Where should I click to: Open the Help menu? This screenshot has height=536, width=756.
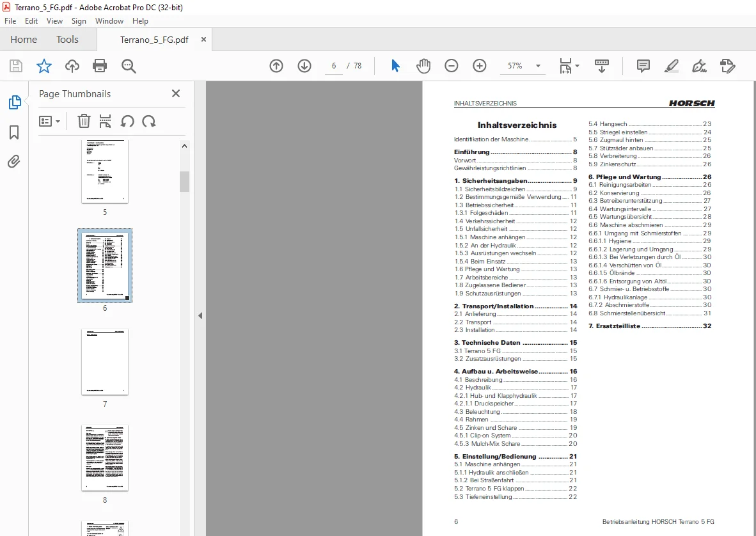coord(140,20)
